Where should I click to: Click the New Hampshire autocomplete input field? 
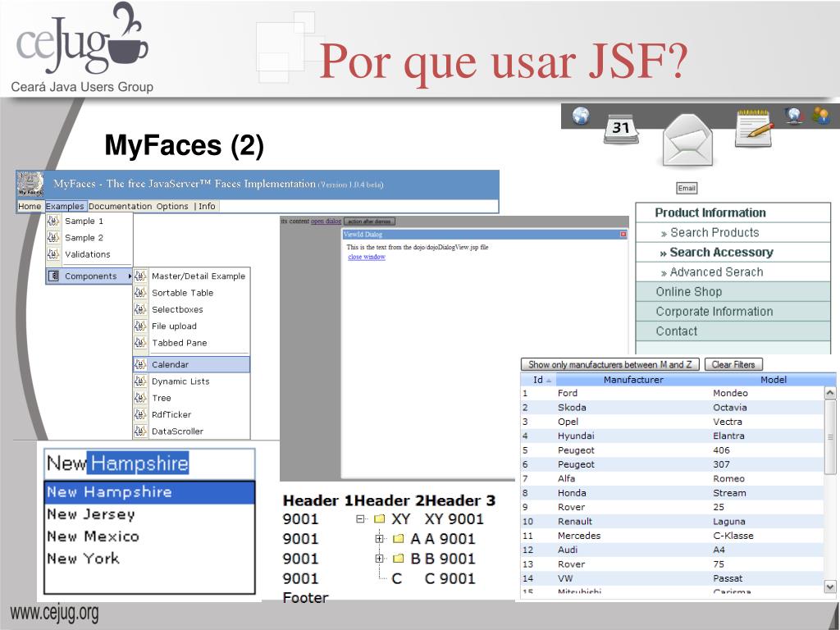(x=149, y=463)
